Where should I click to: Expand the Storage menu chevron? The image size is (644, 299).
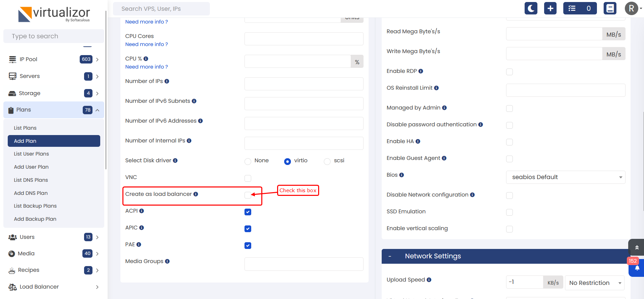(x=97, y=93)
